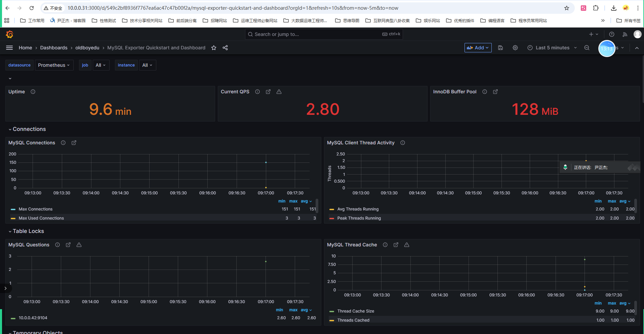Click the MySQL Questions alert triangle icon

click(79, 245)
